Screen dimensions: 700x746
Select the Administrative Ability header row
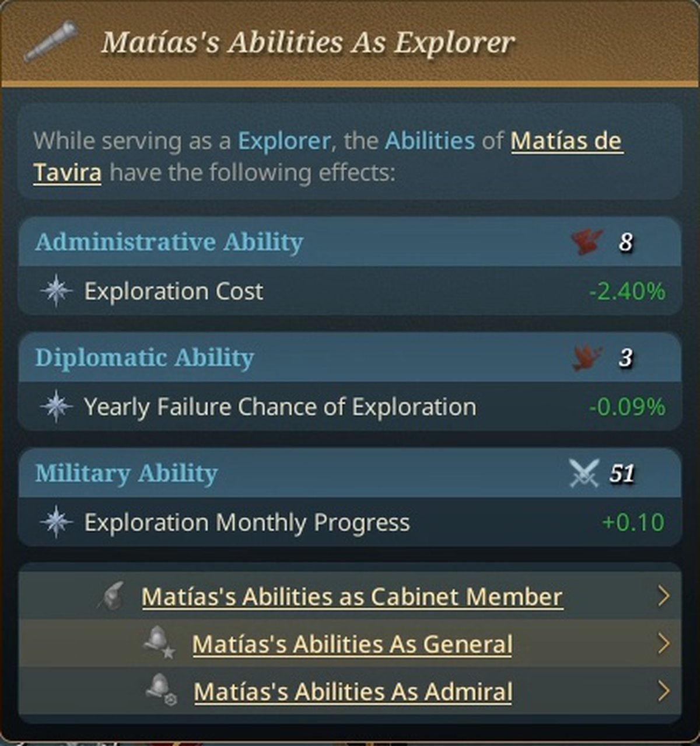292,242
